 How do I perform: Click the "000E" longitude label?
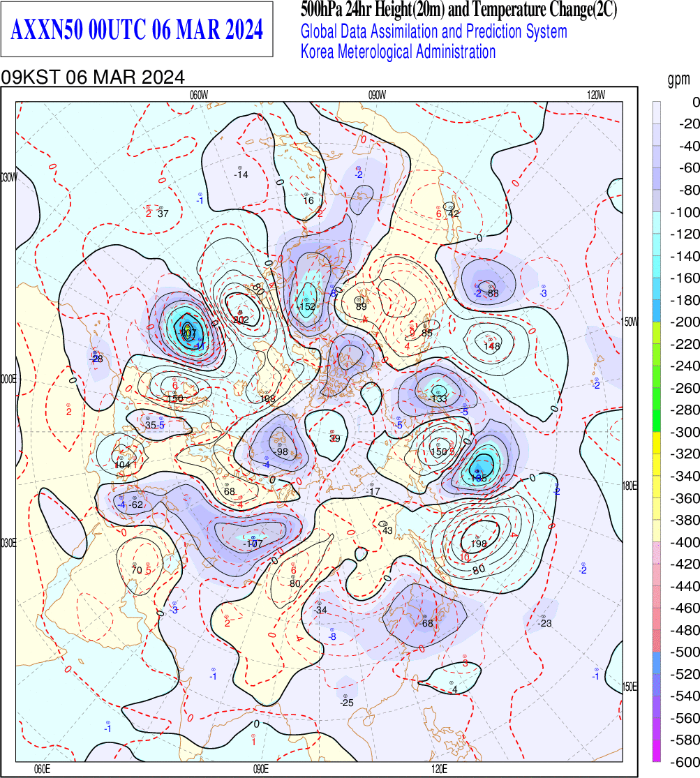coord(8,380)
